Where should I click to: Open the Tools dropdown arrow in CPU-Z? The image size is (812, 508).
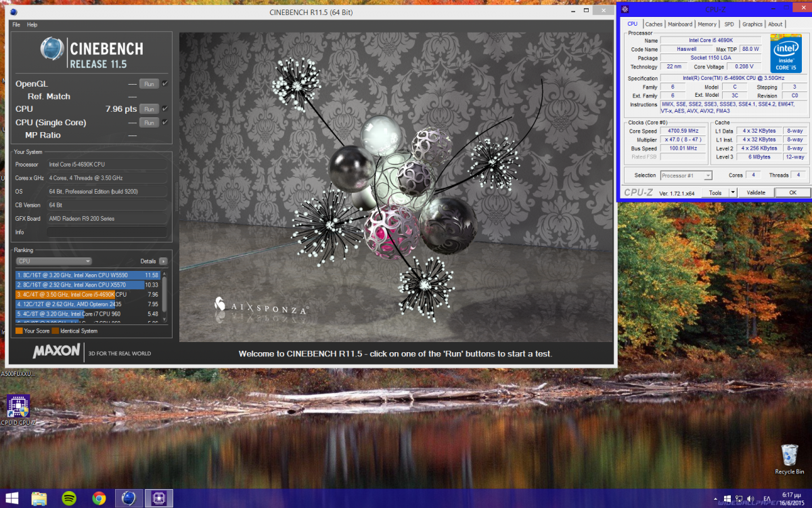(x=732, y=192)
